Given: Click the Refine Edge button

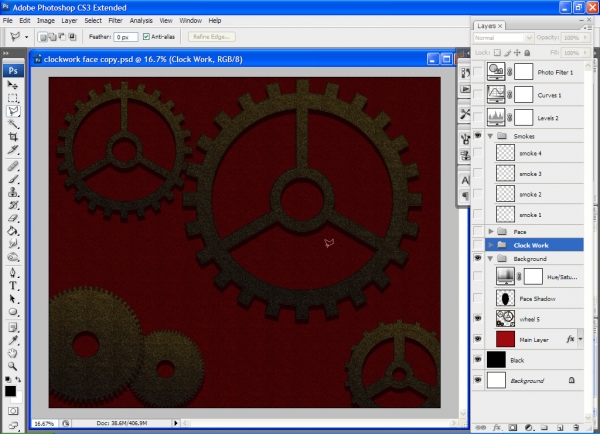Looking at the screenshot, I should point(212,37).
